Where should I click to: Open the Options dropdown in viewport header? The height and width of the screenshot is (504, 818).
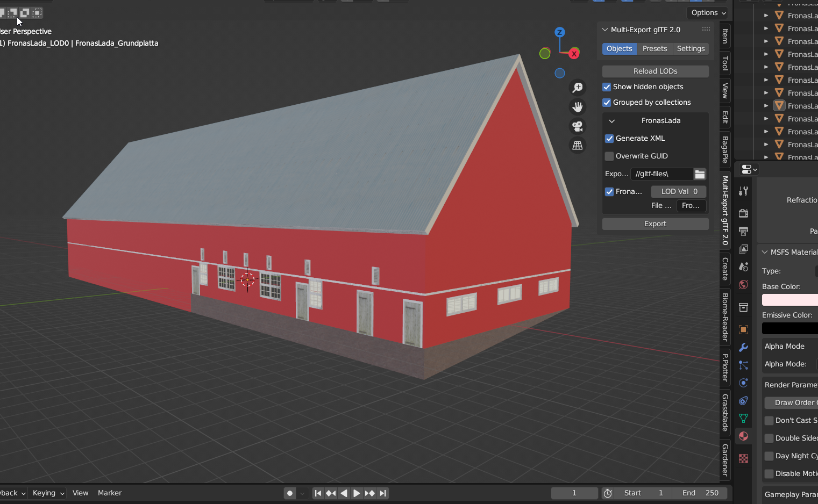[x=708, y=12]
